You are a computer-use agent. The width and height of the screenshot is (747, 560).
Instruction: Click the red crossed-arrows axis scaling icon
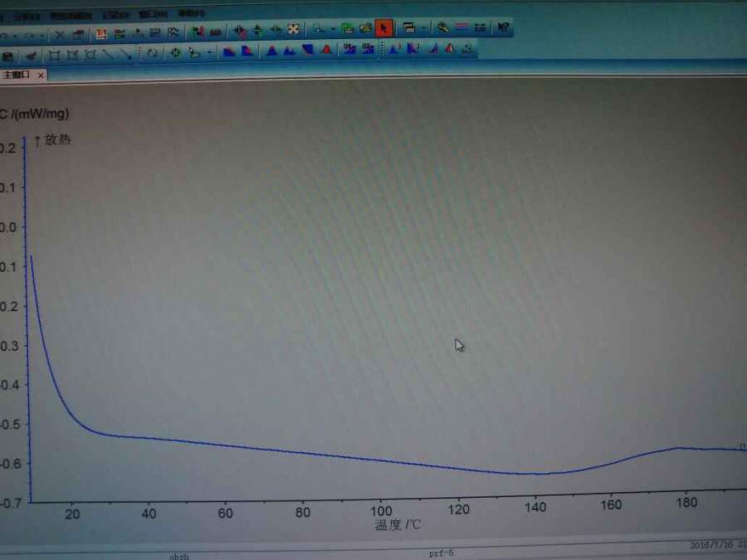pyautogui.click(x=240, y=31)
